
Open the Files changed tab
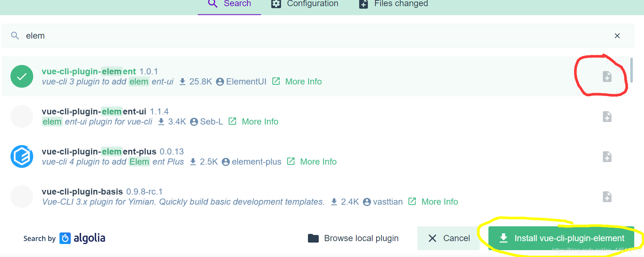(393, 4)
